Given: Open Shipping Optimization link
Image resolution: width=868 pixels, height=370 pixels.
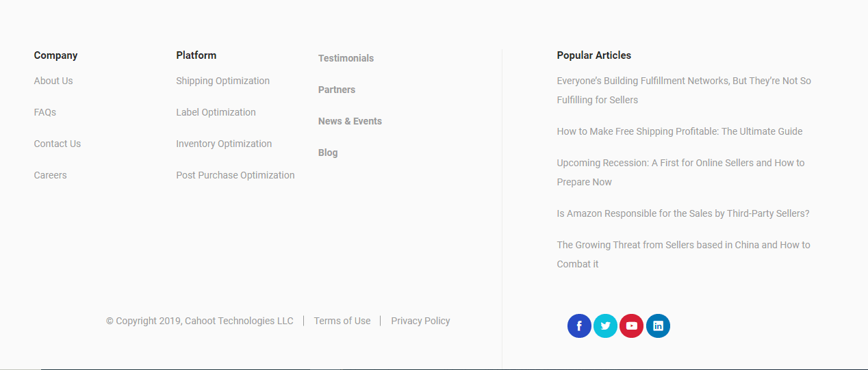Looking at the screenshot, I should click(x=222, y=81).
